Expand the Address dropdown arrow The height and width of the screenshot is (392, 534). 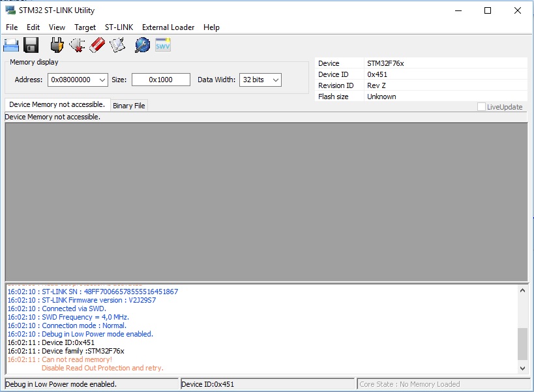pos(102,80)
